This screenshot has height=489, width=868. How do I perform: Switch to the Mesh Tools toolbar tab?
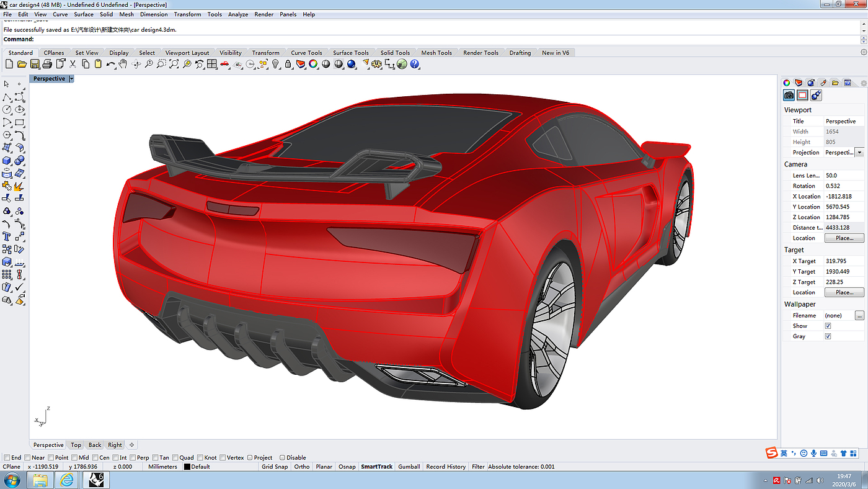pos(436,53)
